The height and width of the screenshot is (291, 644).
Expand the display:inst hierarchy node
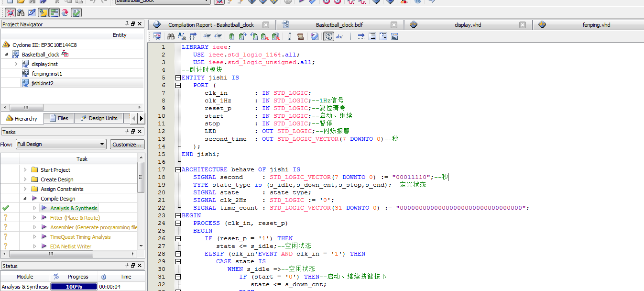click(x=16, y=64)
